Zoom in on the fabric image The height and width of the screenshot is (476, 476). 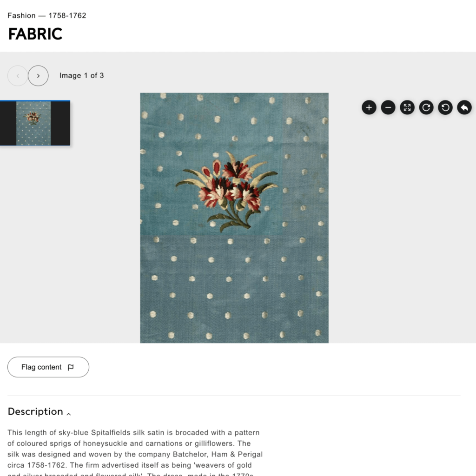[369, 108]
